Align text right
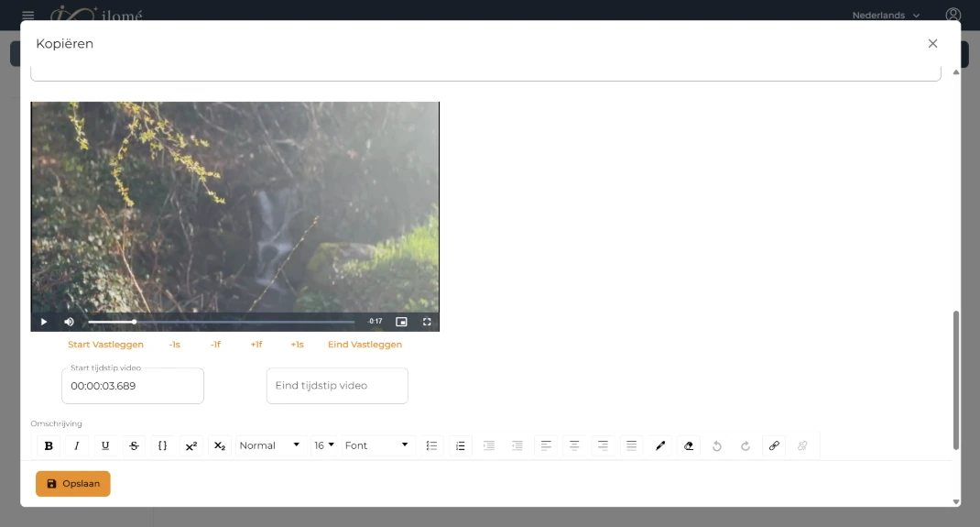This screenshot has width=980, height=527. (x=604, y=445)
